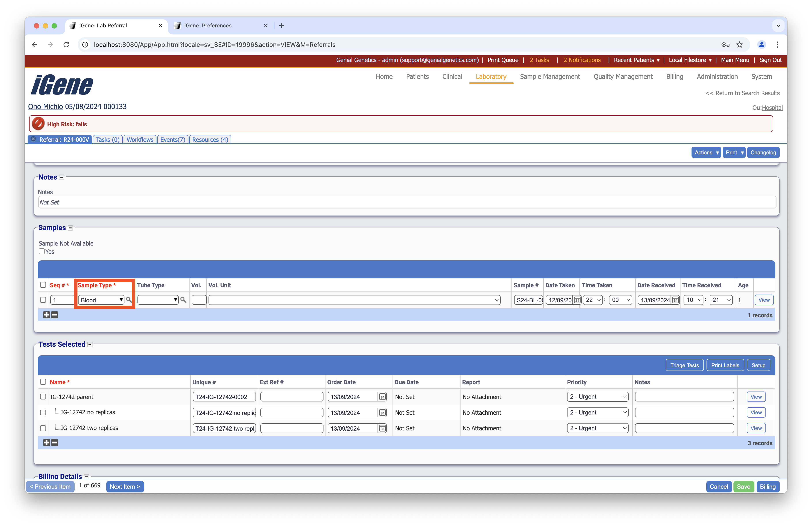Screen dimensions: 812x526
Task: Open the Date Taken calendar picker
Action: point(577,300)
